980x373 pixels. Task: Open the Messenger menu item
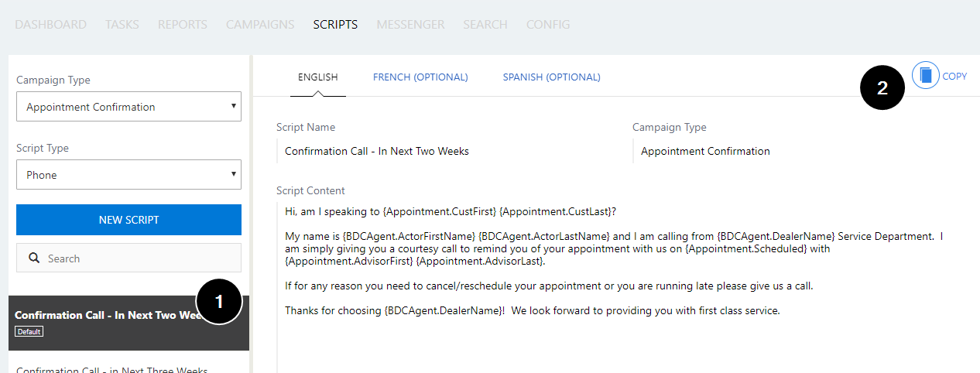[x=410, y=25]
